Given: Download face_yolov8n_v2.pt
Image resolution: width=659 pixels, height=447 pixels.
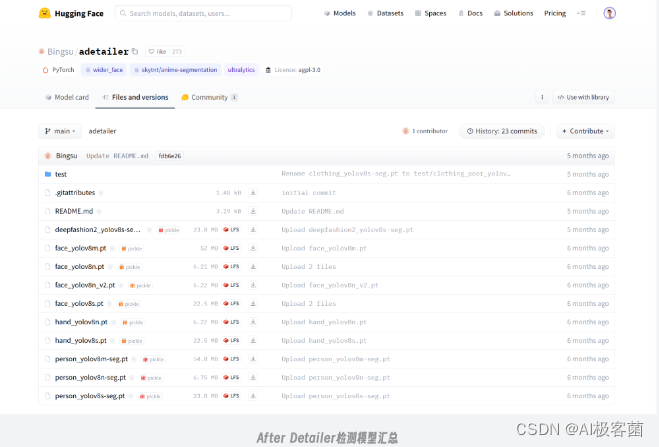Looking at the screenshot, I should tap(253, 285).
